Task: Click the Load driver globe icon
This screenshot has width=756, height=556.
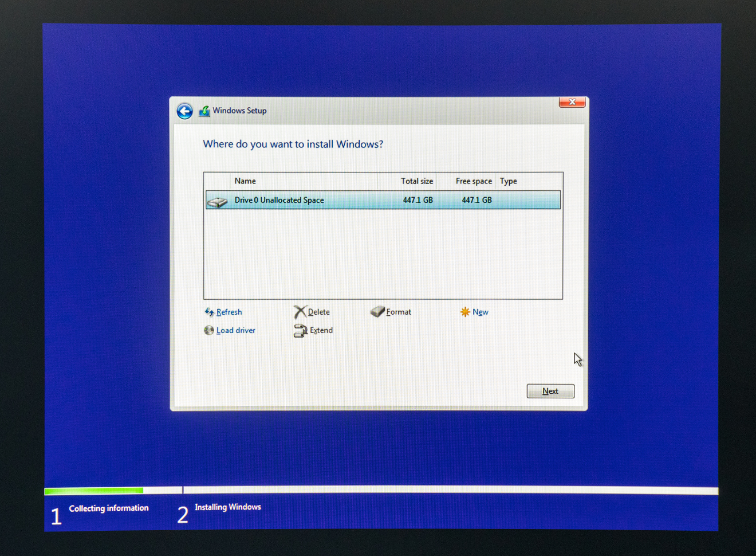Action: 210,330
